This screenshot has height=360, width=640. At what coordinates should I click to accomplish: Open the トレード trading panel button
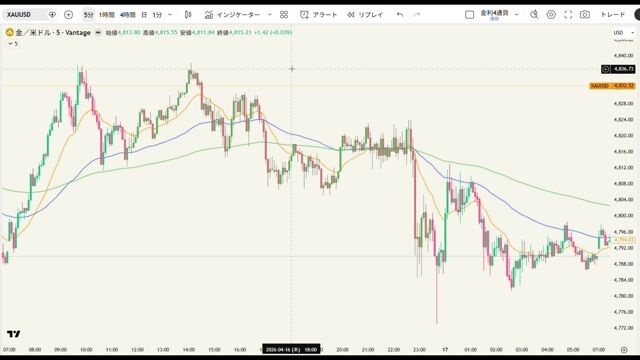click(x=612, y=15)
